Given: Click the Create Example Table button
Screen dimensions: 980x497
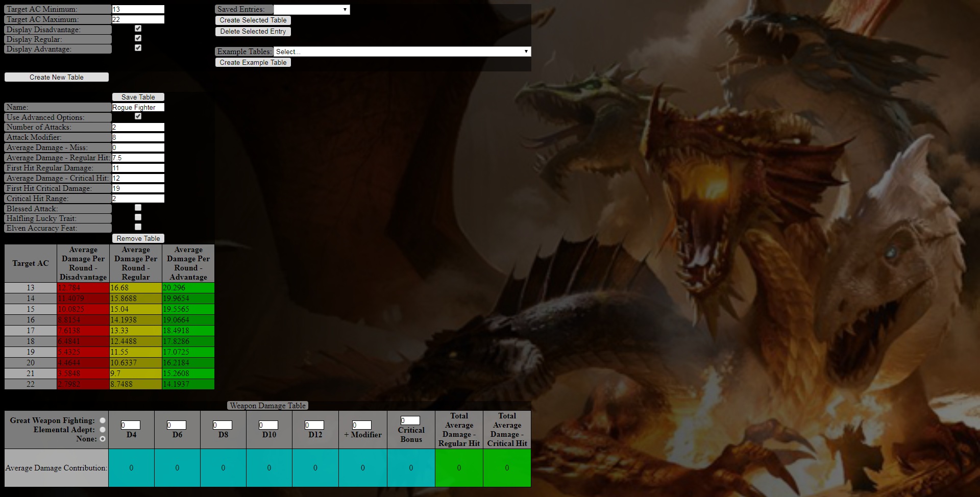Looking at the screenshot, I should [x=253, y=62].
